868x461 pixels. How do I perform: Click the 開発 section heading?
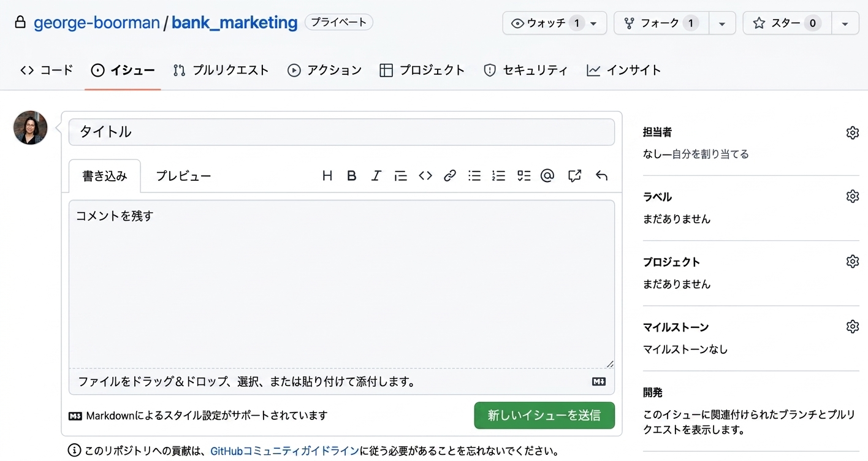(652, 392)
